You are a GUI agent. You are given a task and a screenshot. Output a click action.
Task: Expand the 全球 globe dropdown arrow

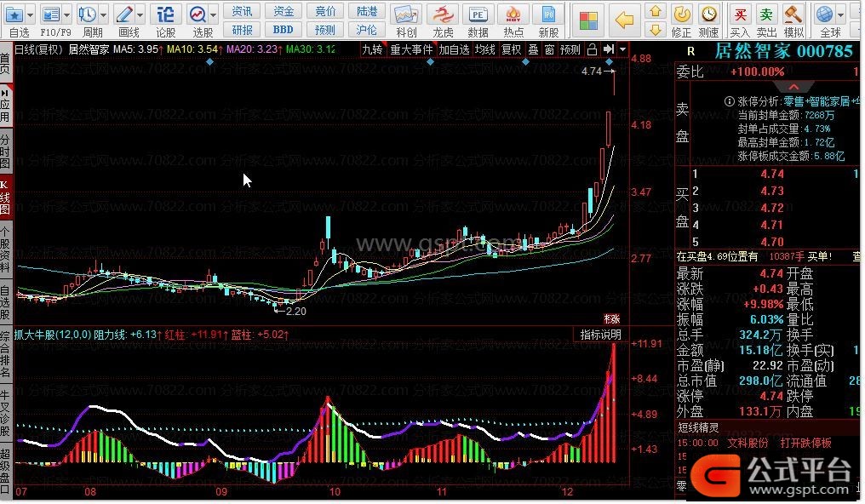tap(840, 14)
